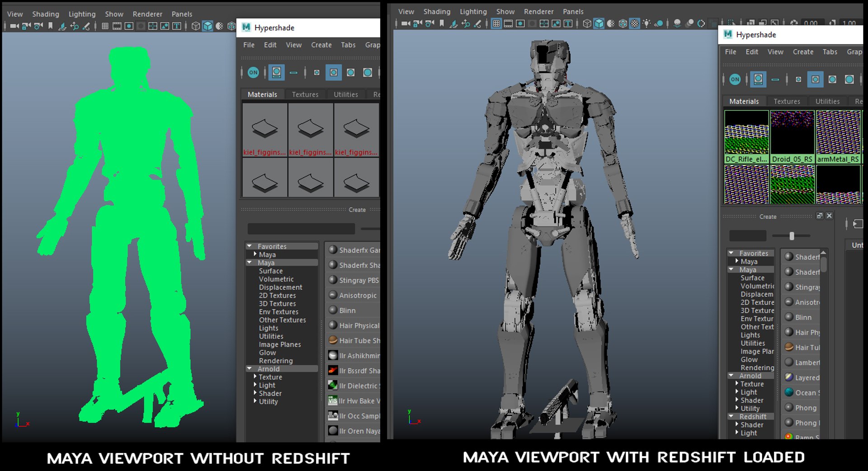
Task: Switch to Textures tab in left Hypershade
Action: 305,94
